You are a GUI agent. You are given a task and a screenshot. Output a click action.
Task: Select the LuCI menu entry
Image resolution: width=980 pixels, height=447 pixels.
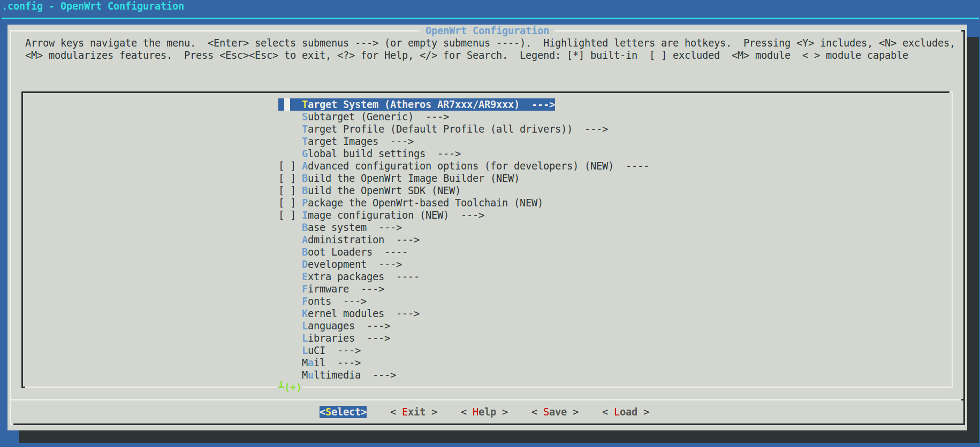tap(331, 351)
